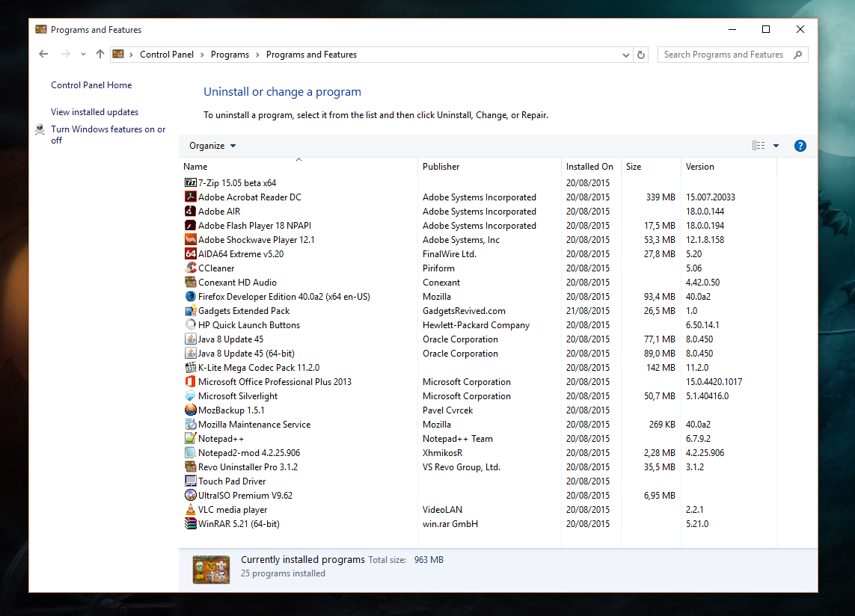Open the Control Panel Home link
This screenshot has height=616, width=855.
click(x=91, y=85)
